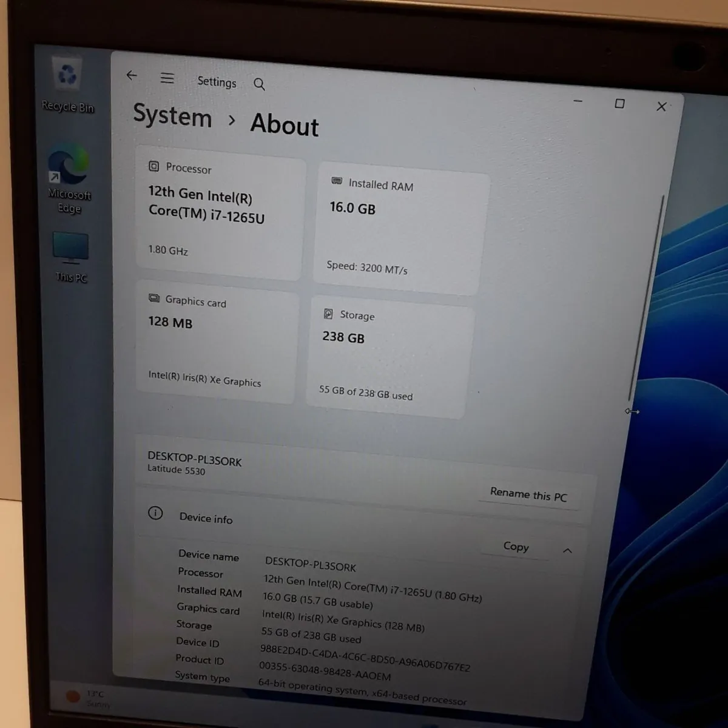Click the Device info circle icon
The width and height of the screenshot is (728, 728).
tap(155, 513)
